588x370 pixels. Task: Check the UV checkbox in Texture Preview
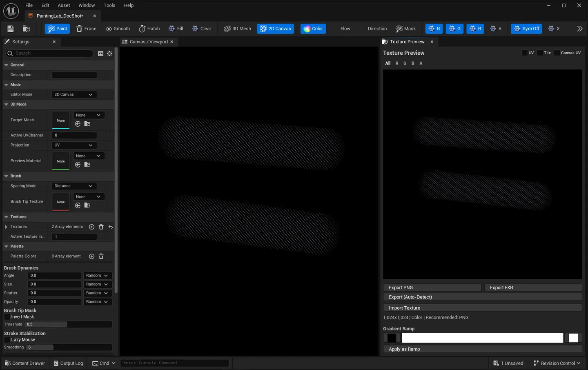[525, 53]
